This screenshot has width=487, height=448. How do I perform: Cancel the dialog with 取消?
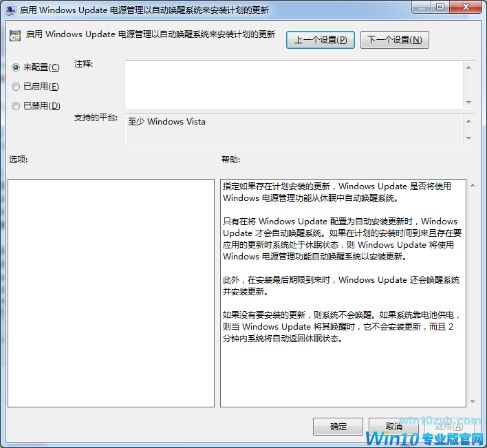tap(393, 427)
